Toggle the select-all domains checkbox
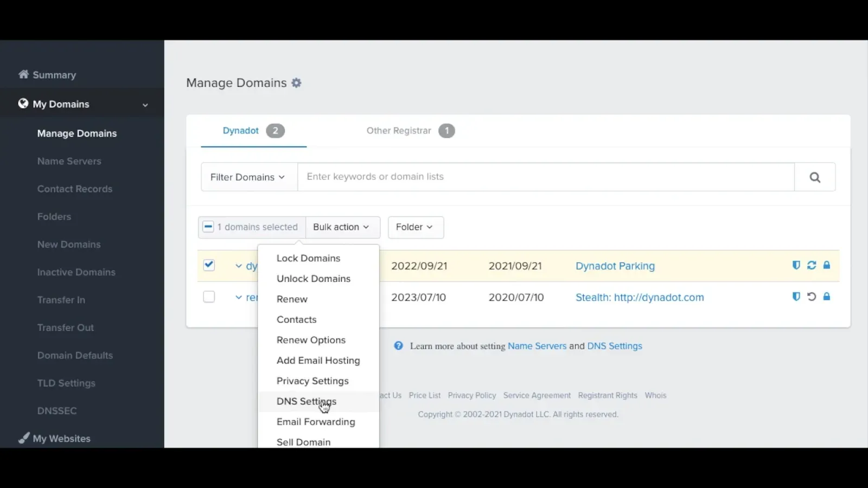 [208, 227]
